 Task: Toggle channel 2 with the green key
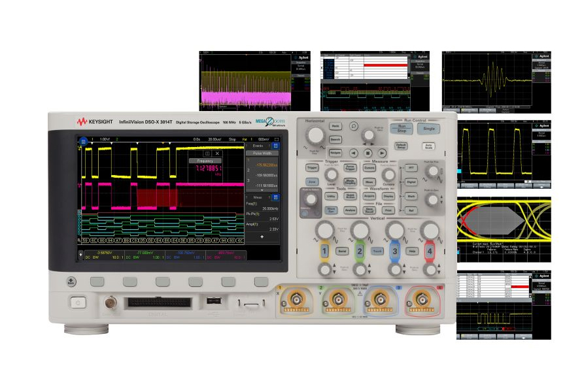[x=359, y=252]
